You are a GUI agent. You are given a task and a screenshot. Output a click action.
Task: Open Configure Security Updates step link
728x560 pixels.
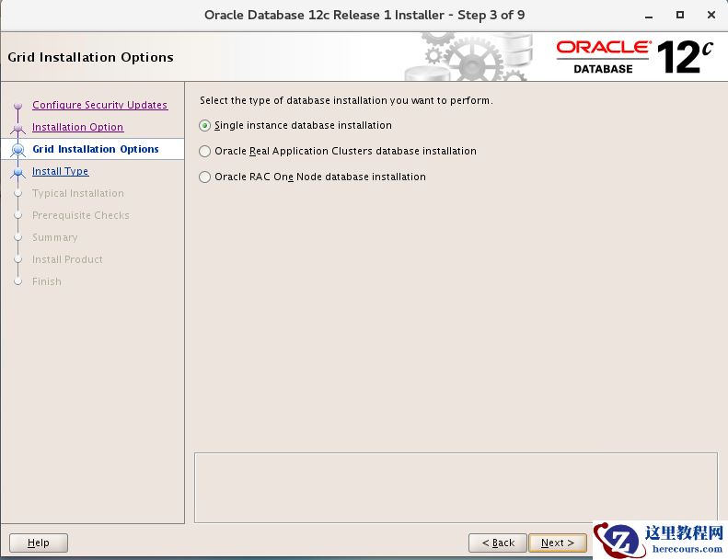click(99, 105)
